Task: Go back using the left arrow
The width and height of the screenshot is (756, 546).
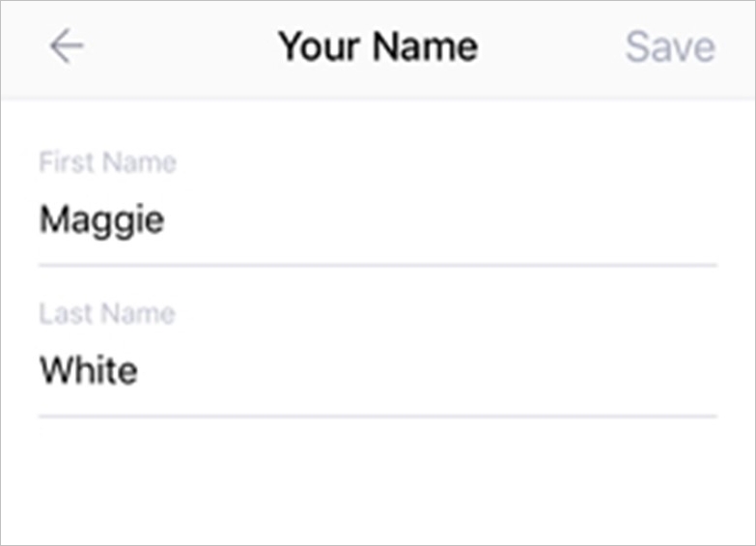Action: (x=67, y=46)
